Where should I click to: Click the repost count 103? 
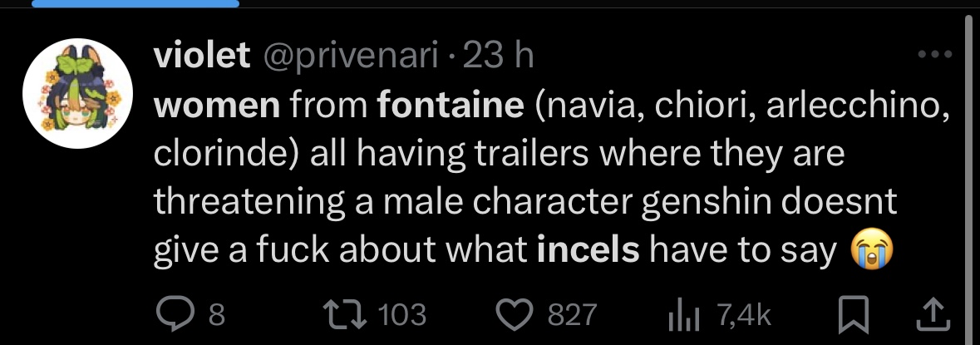(x=401, y=314)
